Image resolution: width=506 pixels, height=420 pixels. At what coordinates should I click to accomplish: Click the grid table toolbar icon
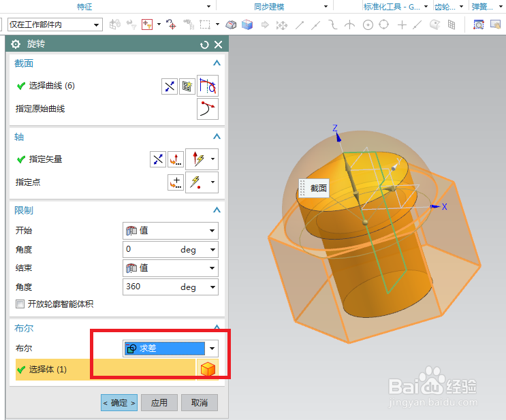452,25
